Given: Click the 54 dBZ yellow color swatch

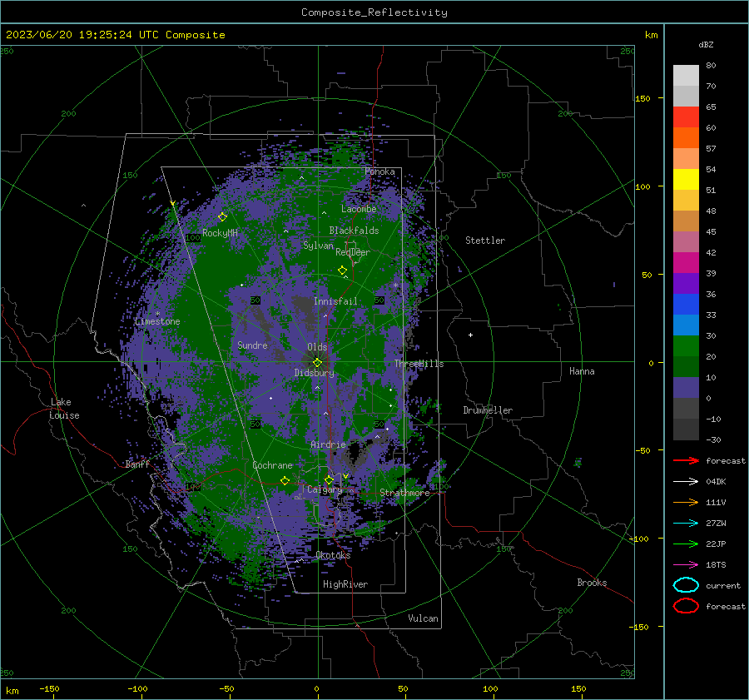Looking at the screenshot, I should tap(686, 180).
